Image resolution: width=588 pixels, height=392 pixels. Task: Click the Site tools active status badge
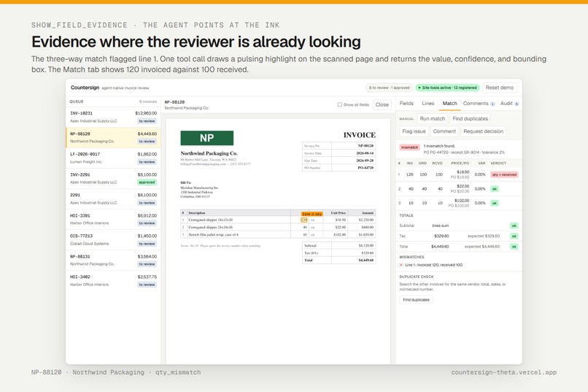(447, 88)
